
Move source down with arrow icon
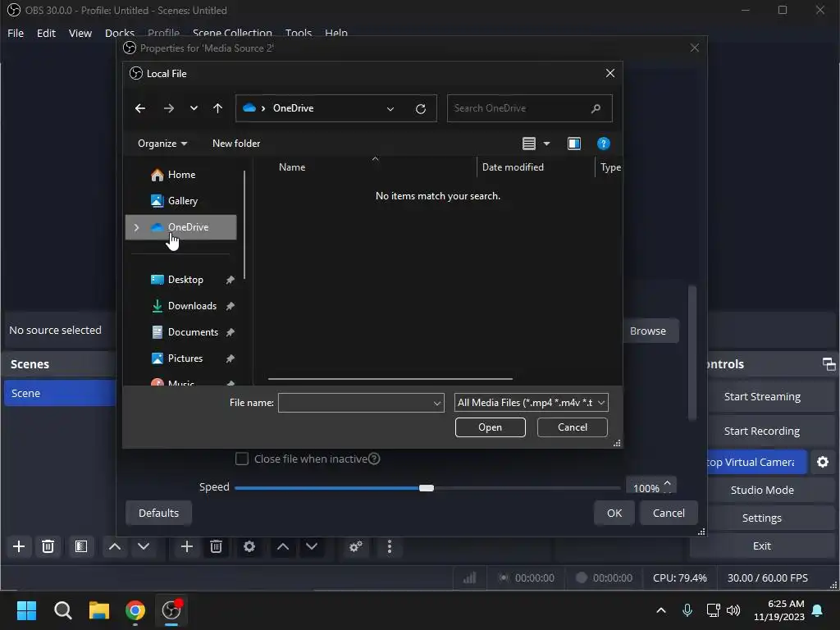click(312, 547)
